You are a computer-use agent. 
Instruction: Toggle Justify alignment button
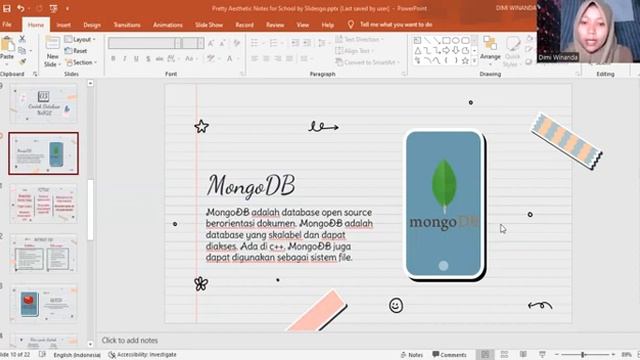pyautogui.click(x=290, y=59)
